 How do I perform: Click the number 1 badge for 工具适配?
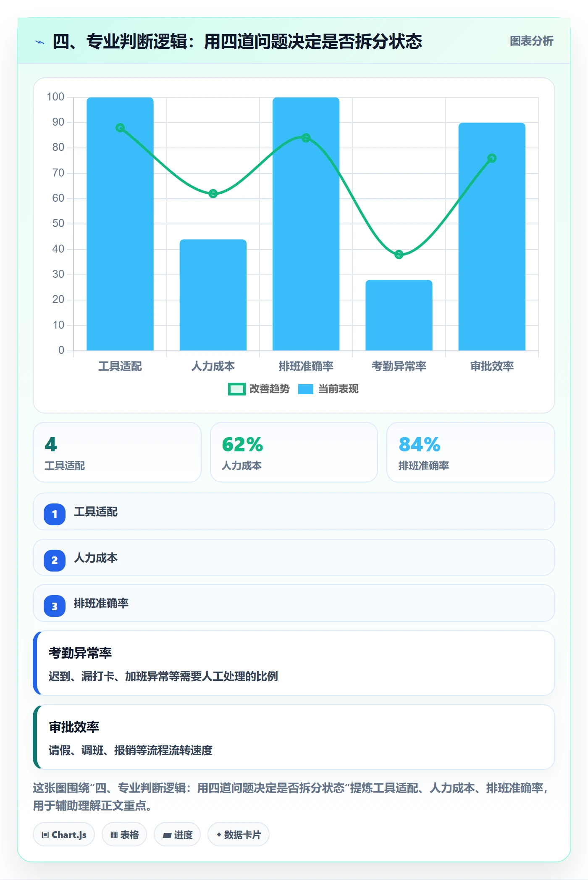click(55, 514)
